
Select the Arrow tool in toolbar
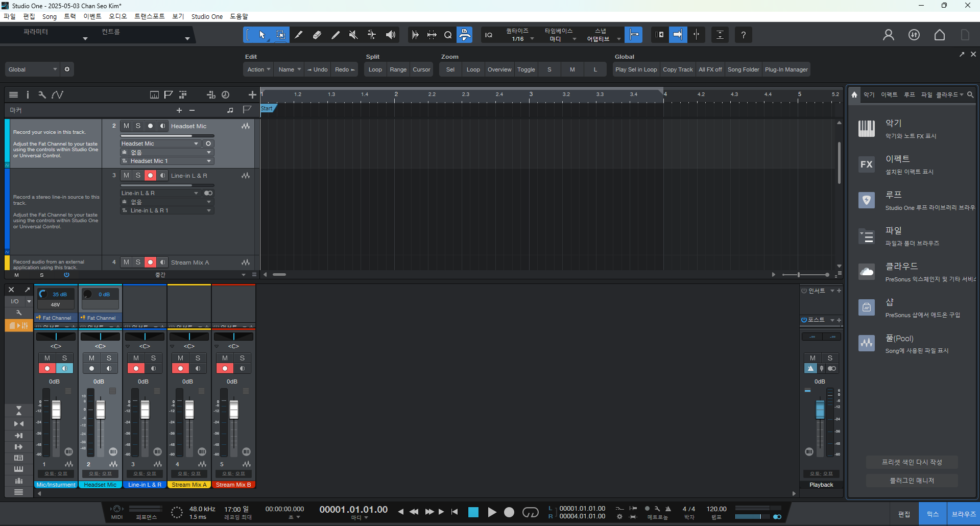click(262, 35)
